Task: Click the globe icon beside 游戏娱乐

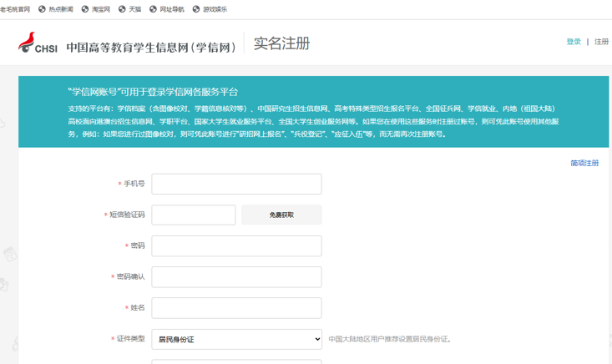Action: [x=196, y=9]
